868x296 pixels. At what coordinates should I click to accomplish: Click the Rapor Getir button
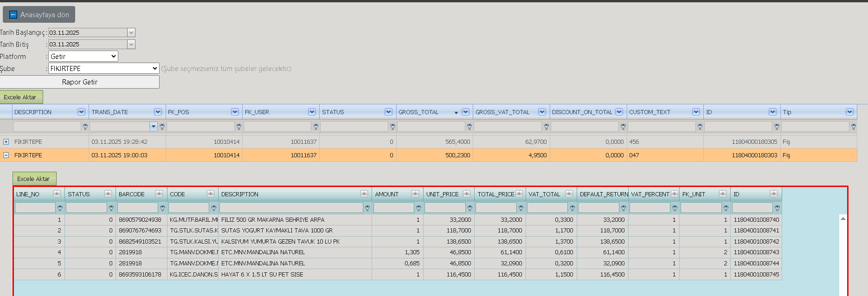79,82
